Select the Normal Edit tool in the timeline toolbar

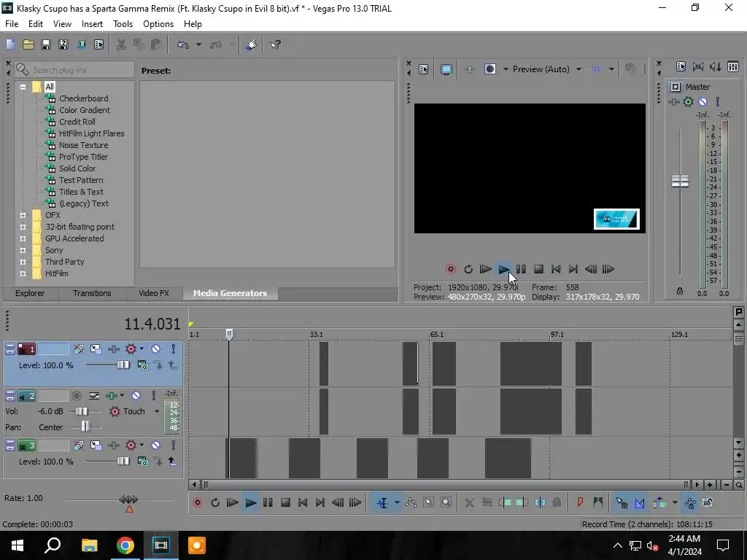pyautogui.click(x=382, y=502)
